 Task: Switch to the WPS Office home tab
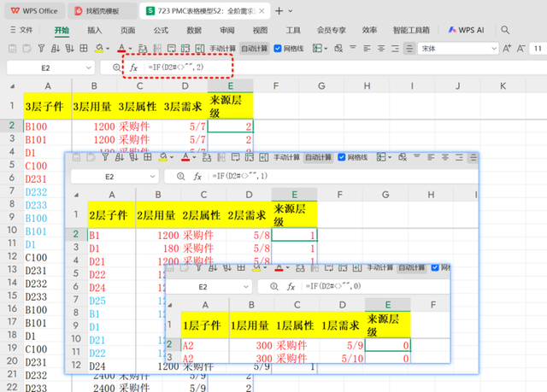(x=34, y=11)
